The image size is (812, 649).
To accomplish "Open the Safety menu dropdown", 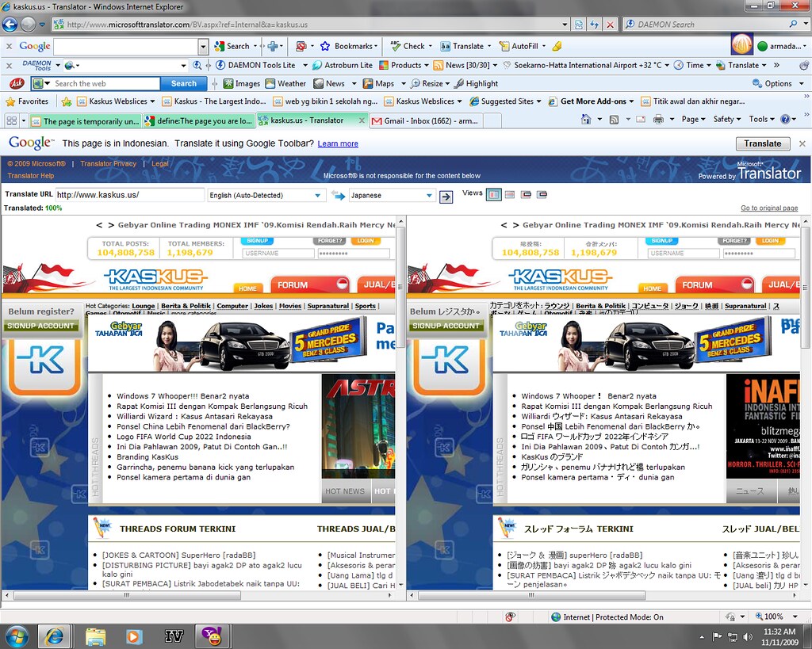I will tap(727, 120).
